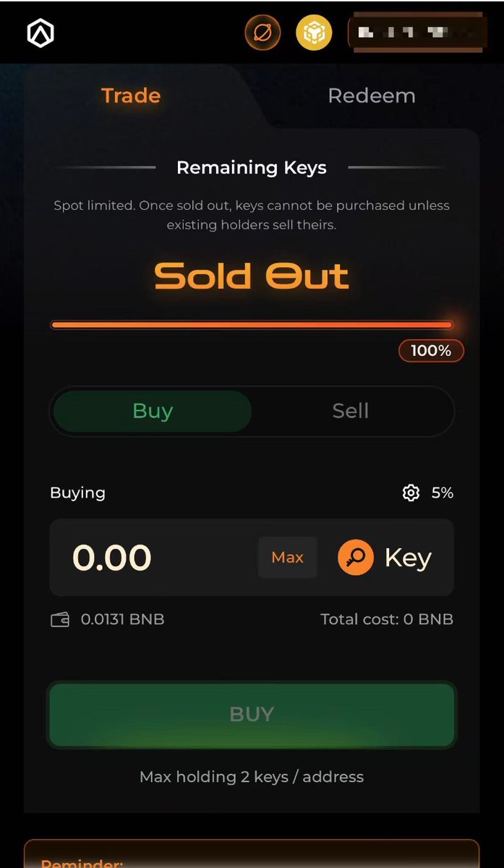Select the BNB chain coin icon
This screenshot has width=504, height=868.
pos(314,33)
